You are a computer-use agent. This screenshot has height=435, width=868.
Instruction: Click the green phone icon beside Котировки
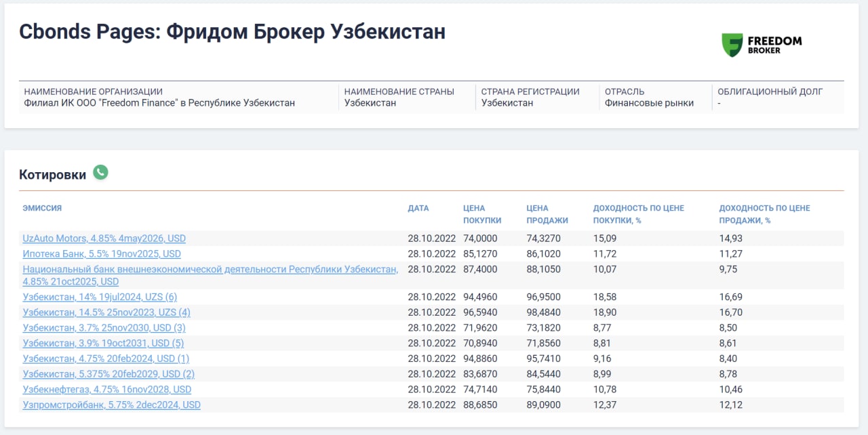click(x=100, y=173)
